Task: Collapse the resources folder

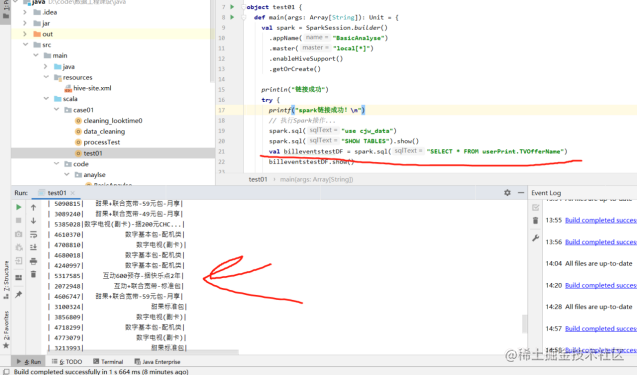Action: tap(46, 77)
